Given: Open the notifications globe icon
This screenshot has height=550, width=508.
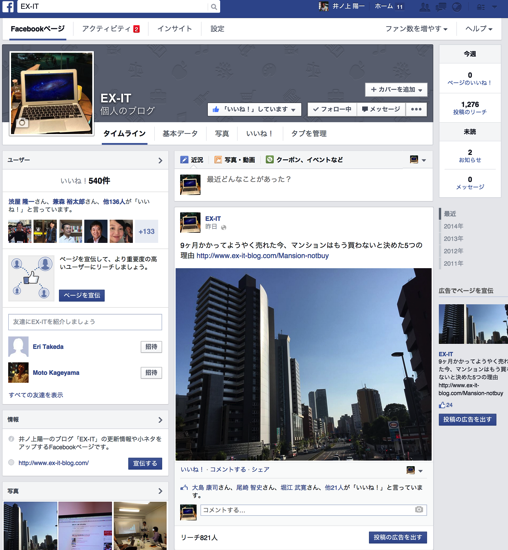Looking at the screenshot, I should point(456,7).
